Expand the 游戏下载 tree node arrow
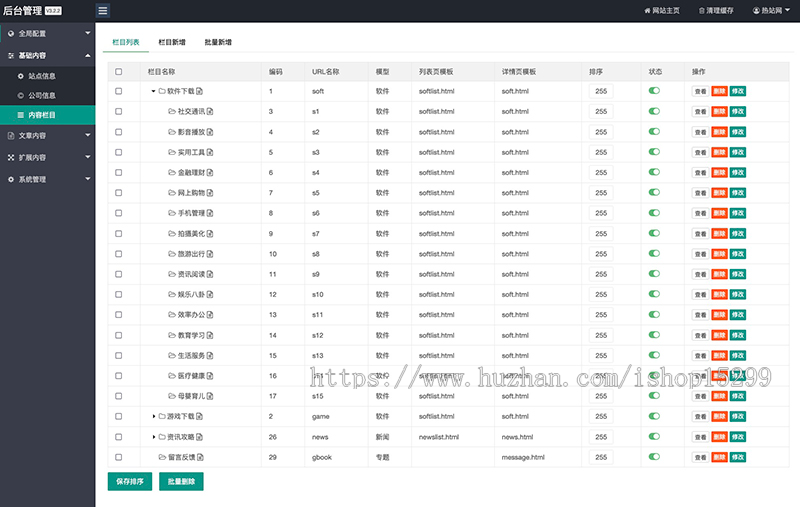This screenshot has width=800, height=507. [154, 416]
